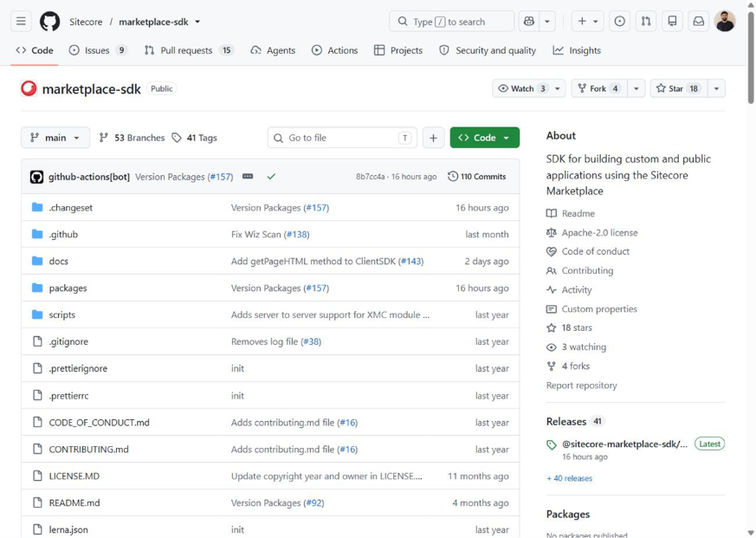Click the Go to file search field
The height and width of the screenshot is (538, 756).
(x=342, y=138)
